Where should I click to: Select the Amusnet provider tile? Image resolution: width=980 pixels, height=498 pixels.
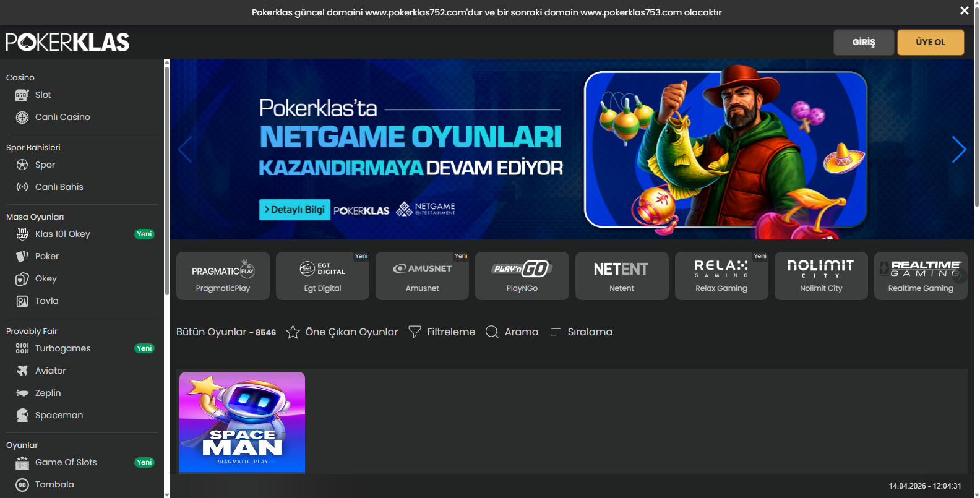pyautogui.click(x=422, y=276)
